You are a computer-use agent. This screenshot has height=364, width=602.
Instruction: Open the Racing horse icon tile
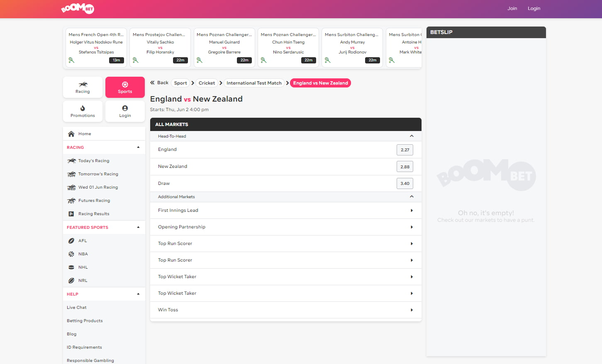point(83,87)
